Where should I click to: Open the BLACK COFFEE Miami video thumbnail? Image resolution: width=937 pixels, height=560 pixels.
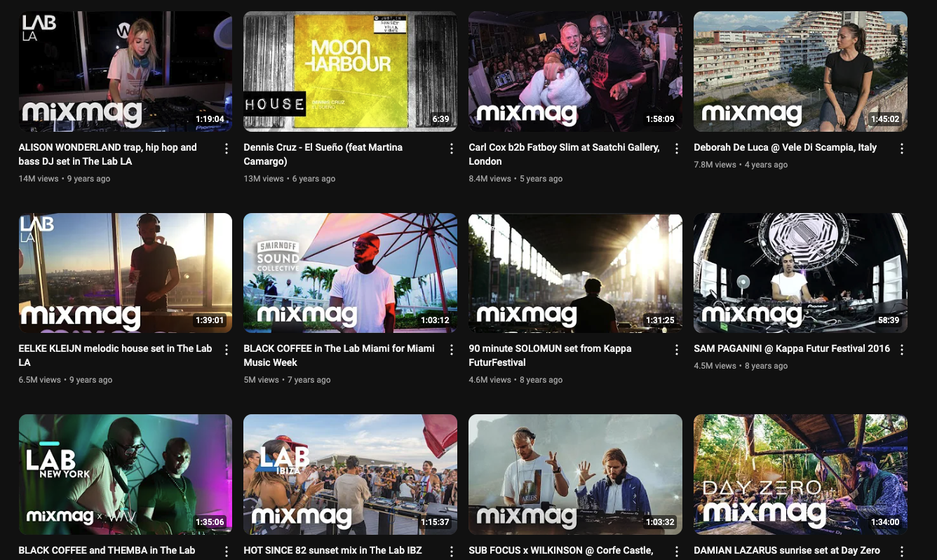click(x=350, y=273)
